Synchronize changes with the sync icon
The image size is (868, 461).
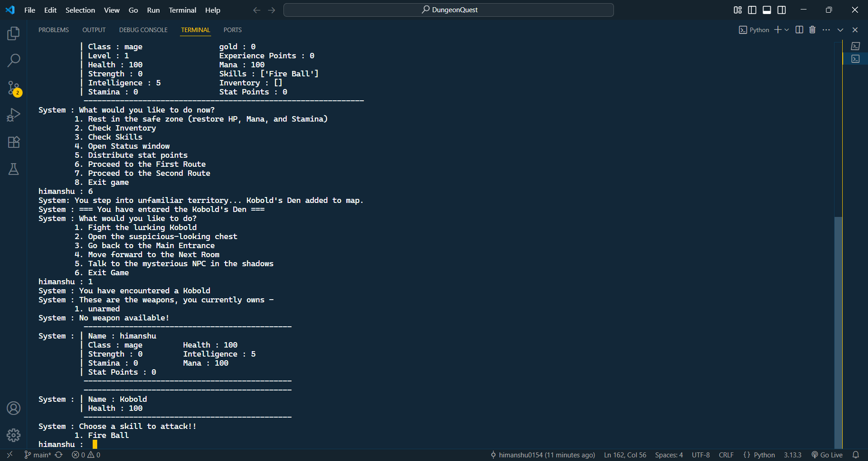(59, 455)
